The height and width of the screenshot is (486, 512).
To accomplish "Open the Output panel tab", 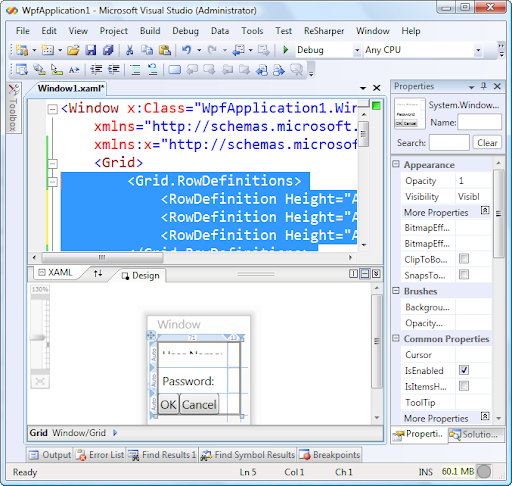I will [x=50, y=455].
